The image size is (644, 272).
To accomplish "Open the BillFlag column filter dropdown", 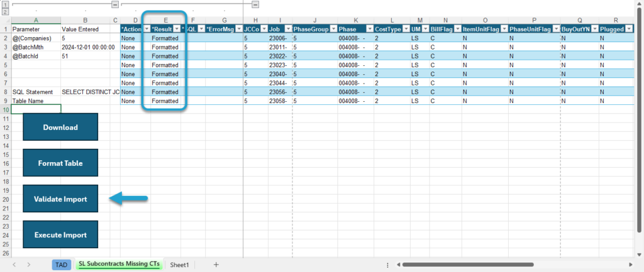I will click(x=458, y=29).
